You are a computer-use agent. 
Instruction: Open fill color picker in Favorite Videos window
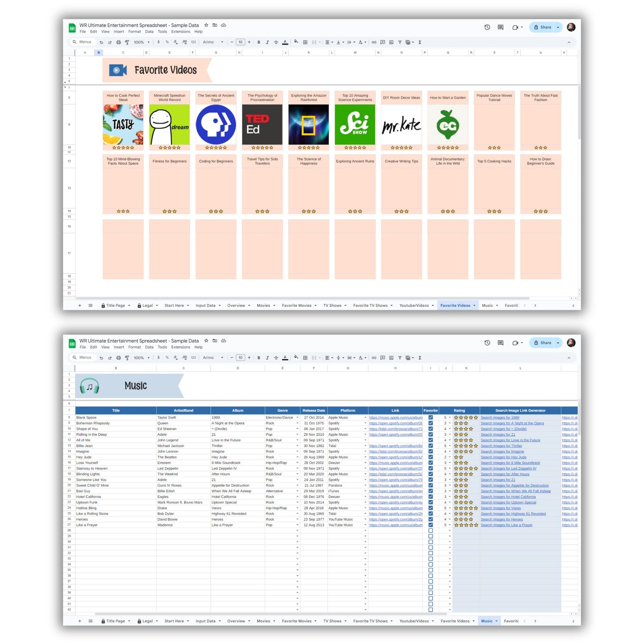coord(296,42)
